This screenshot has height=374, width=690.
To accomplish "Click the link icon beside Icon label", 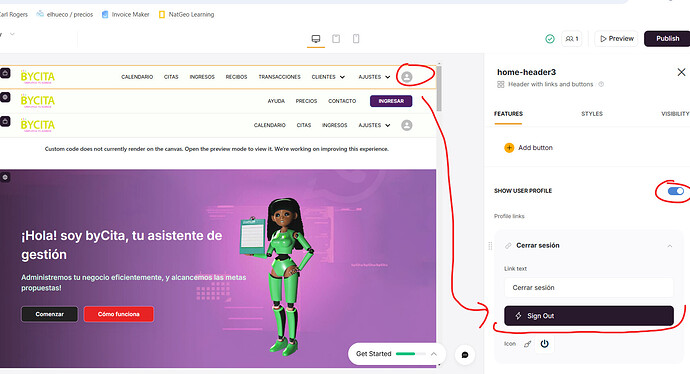I will (527, 344).
